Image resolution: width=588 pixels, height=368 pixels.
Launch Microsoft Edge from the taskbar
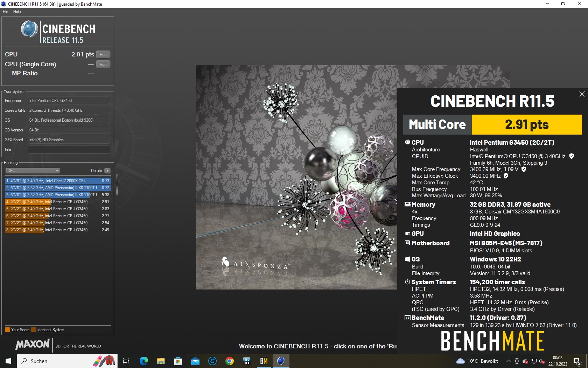pyautogui.click(x=143, y=361)
